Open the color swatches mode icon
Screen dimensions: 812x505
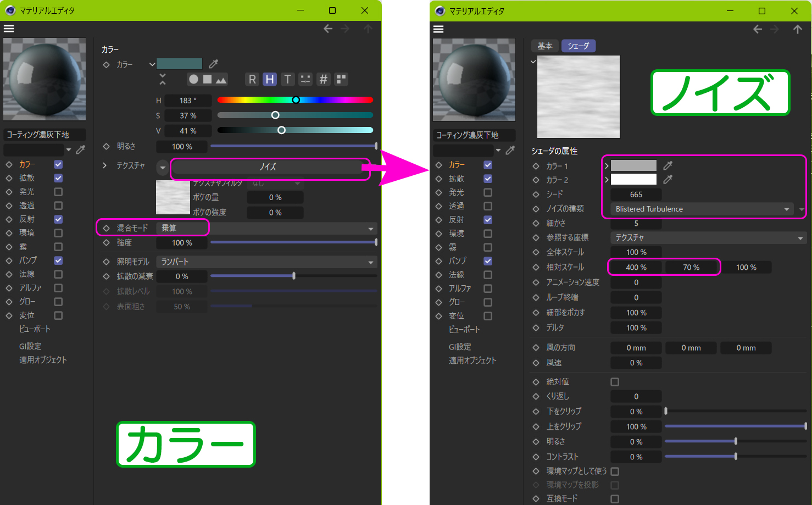(x=341, y=79)
